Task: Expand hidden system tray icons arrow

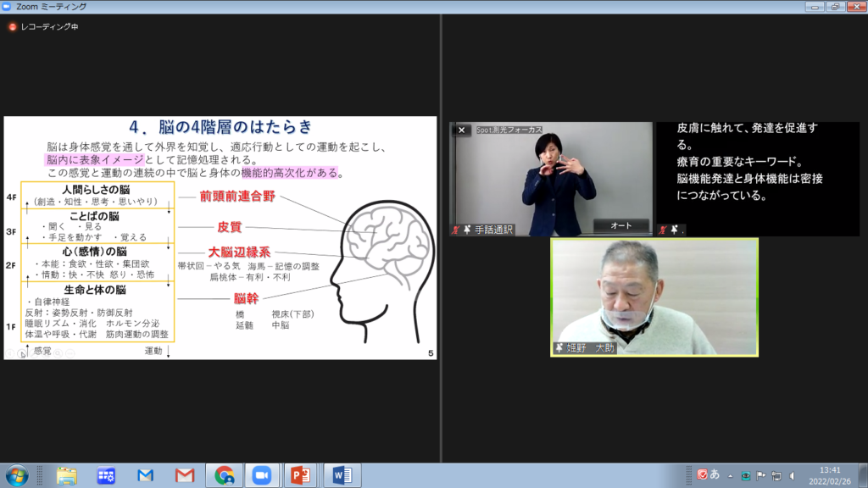Action: [x=731, y=475]
